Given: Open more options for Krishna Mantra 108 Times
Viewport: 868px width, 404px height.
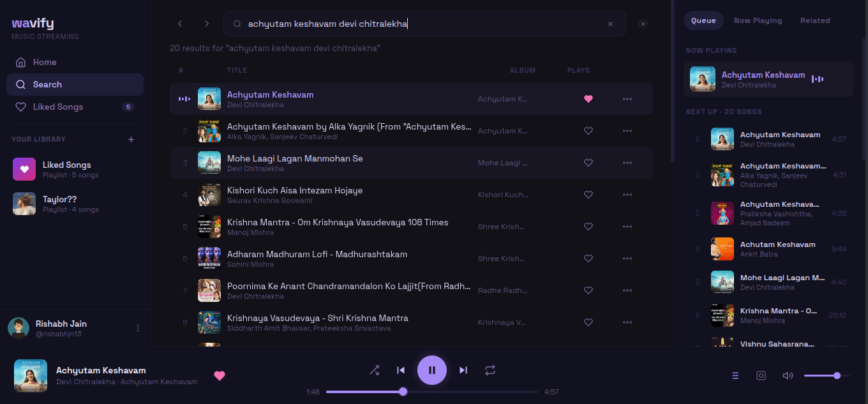Looking at the screenshot, I should click(x=627, y=227).
